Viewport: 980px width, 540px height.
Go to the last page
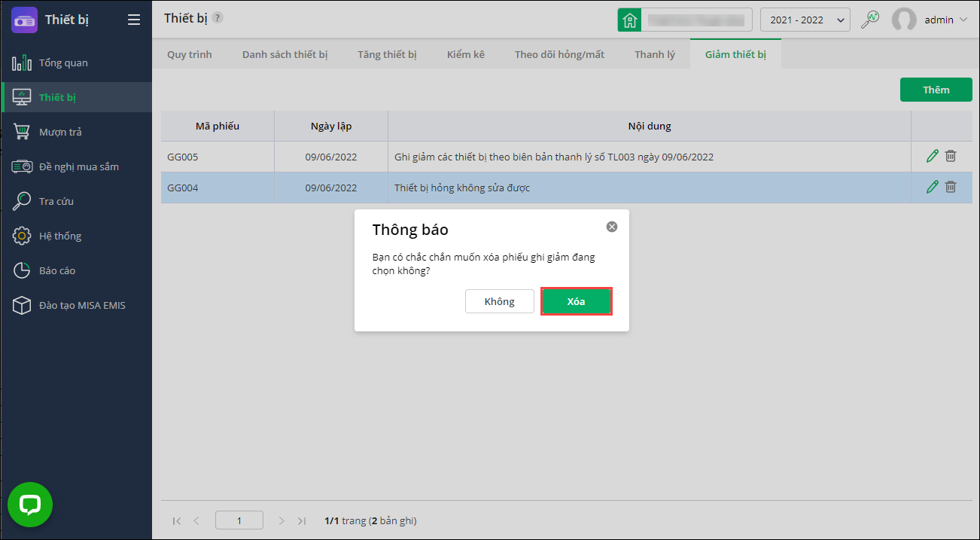pos(302,520)
